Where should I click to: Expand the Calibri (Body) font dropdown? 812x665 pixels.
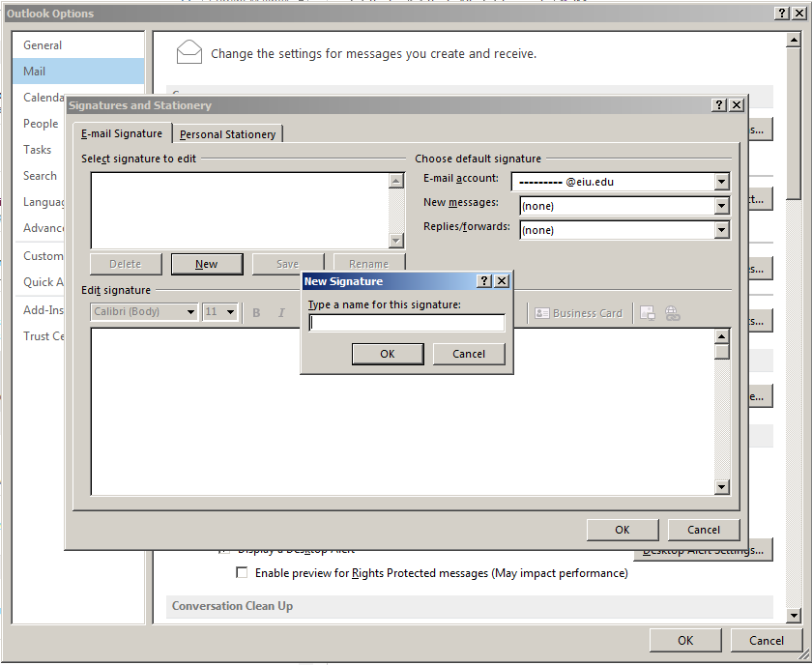[190, 312]
